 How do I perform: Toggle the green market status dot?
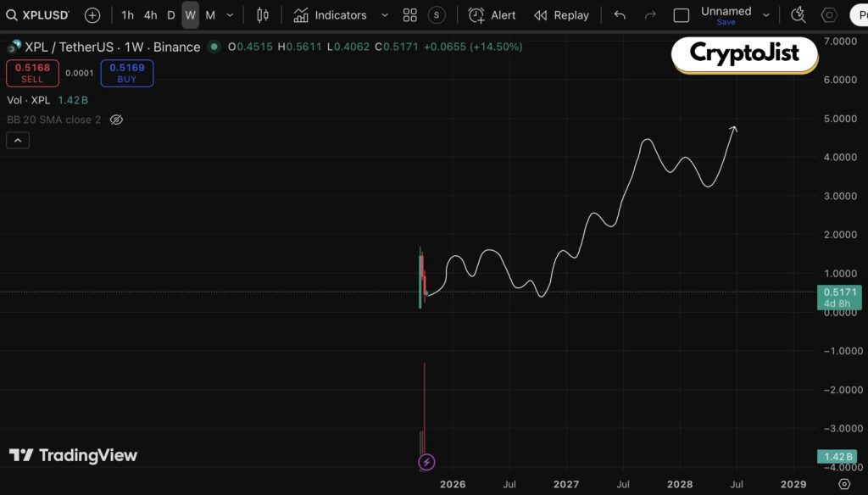[214, 47]
